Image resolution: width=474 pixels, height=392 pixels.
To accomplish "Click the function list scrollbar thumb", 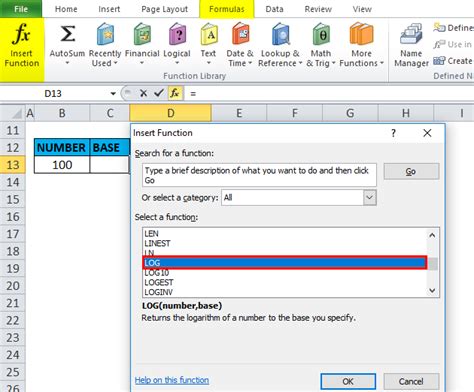I will (x=433, y=264).
